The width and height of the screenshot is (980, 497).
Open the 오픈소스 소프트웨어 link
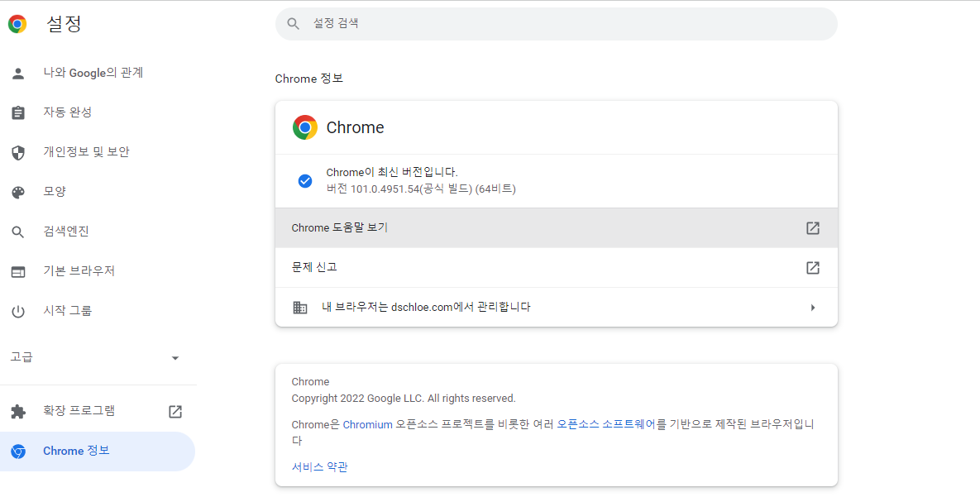pos(606,424)
